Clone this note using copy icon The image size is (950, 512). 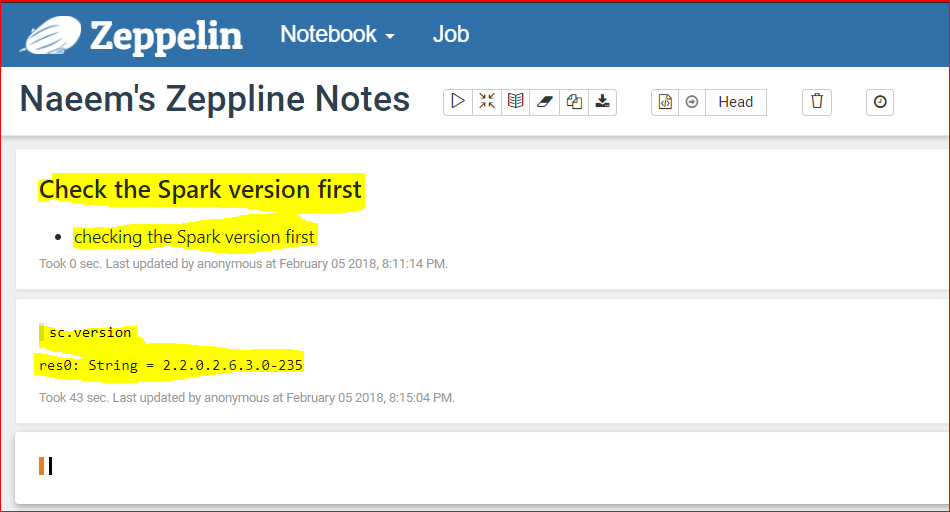pyautogui.click(x=573, y=102)
